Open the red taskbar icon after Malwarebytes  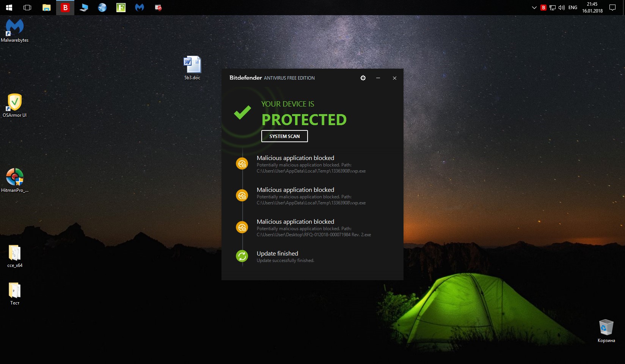(x=158, y=8)
